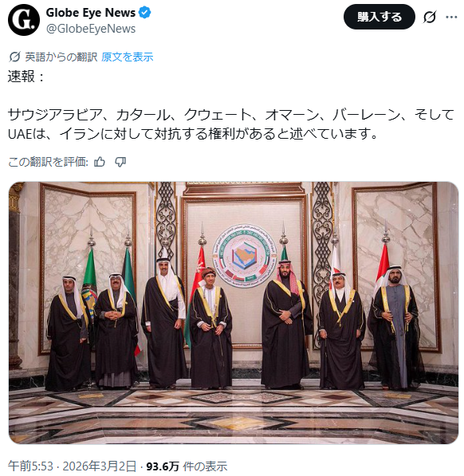Open the three-dot more options menu
The height and width of the screenshot is (476, 464).
pos(451,17)
